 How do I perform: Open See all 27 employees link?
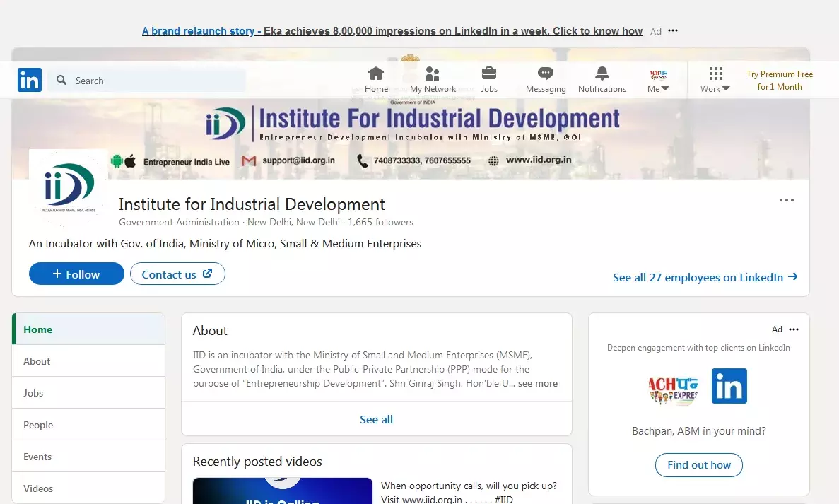704,277
